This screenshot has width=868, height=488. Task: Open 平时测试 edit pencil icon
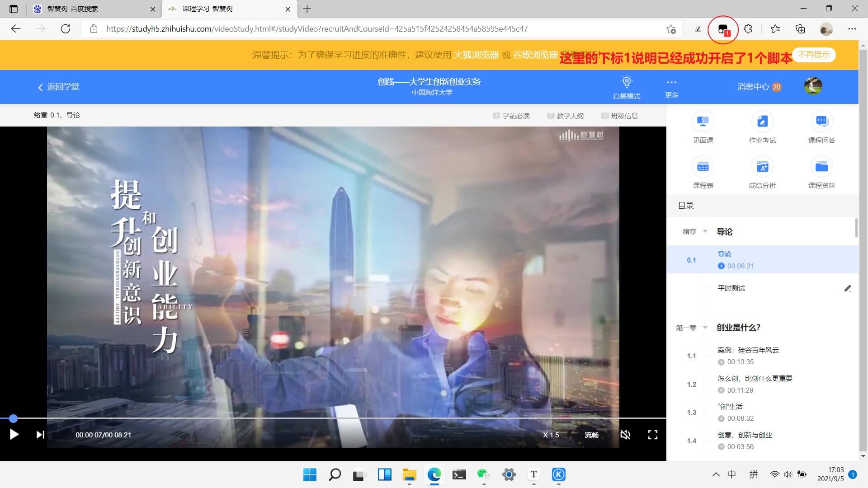pos(848,288)
